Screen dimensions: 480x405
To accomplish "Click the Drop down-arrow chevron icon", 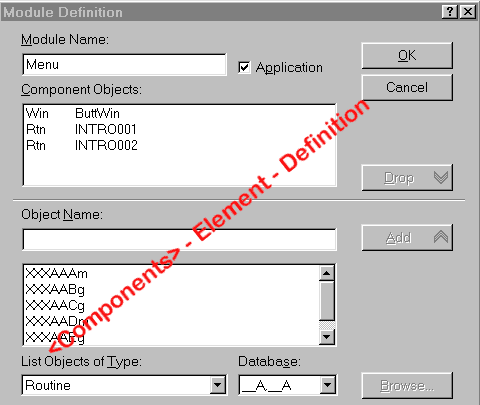I will coord(441,178).
